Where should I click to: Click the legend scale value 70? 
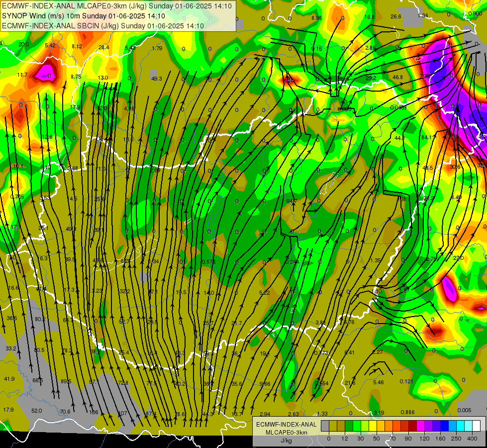click(x=392, y=439)
